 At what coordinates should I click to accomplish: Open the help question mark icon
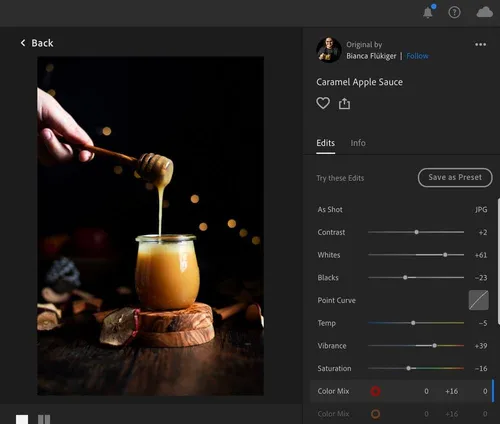pyautogui.click(x=454, y=12)
